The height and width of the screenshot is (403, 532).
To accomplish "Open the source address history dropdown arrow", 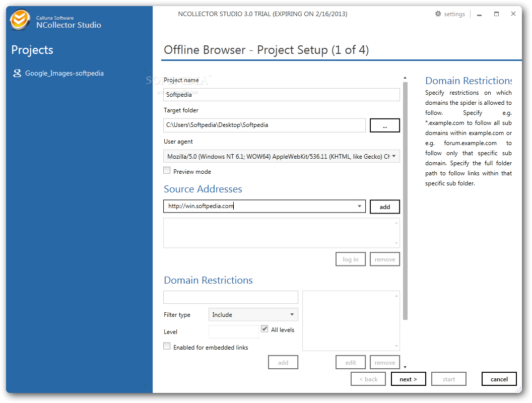I will (360, 206).
